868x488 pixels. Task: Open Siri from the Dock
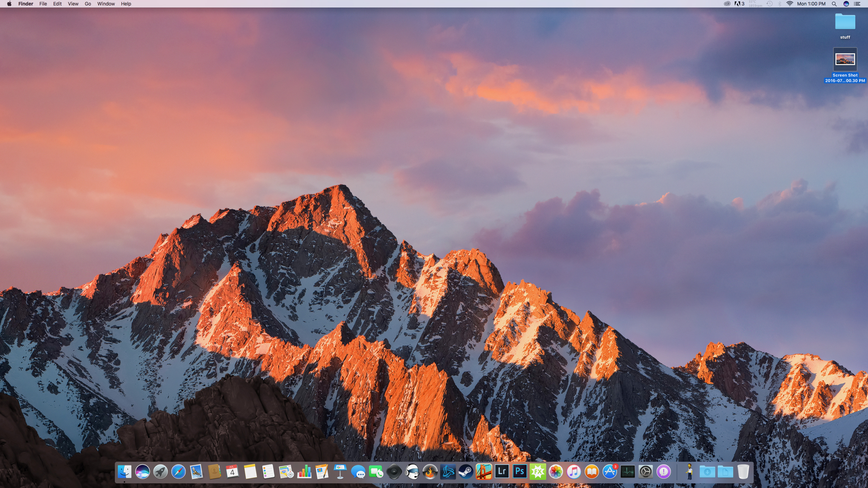[142, 471]
